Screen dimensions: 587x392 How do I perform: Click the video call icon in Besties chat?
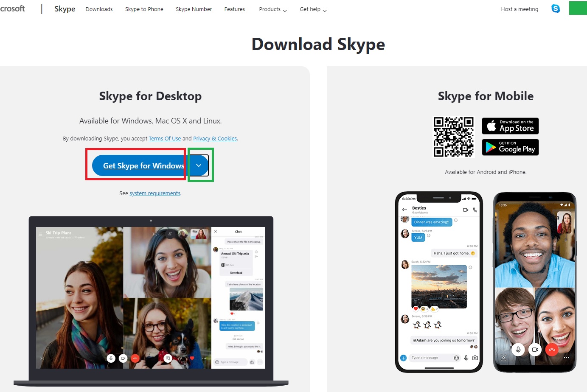tap(466, 210)
